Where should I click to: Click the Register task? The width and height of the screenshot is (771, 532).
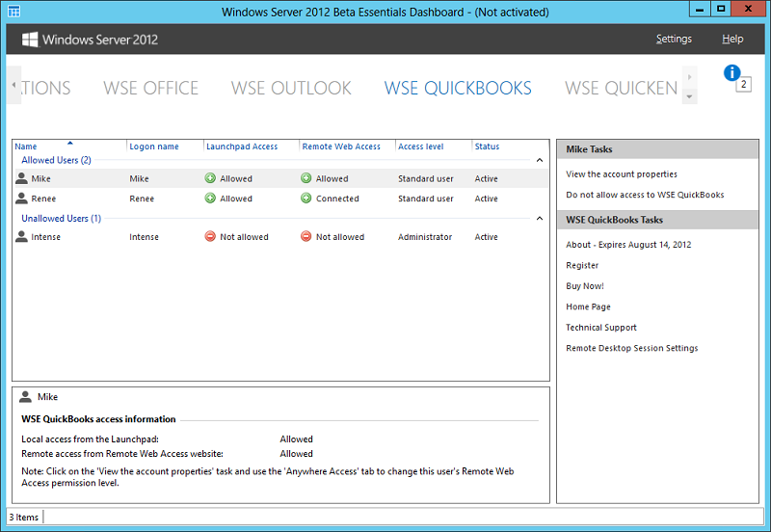(x=582, y=265)
